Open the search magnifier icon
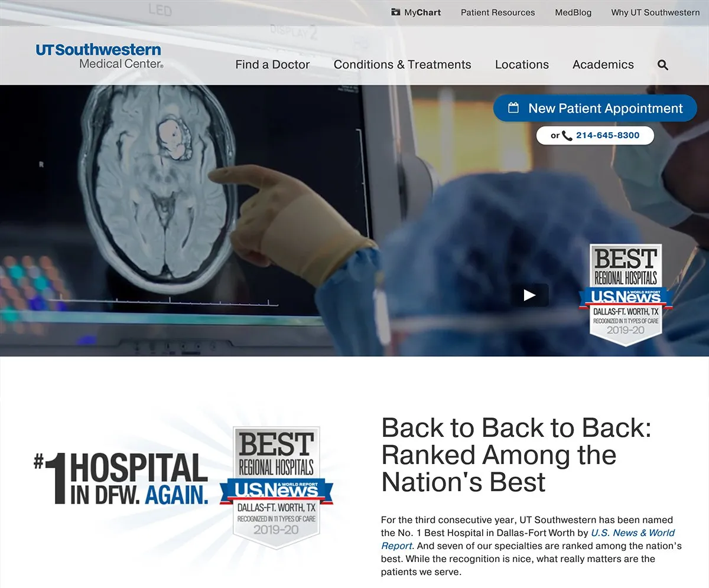Viewport: 709px width, 588px height. [x=663, y=65]
